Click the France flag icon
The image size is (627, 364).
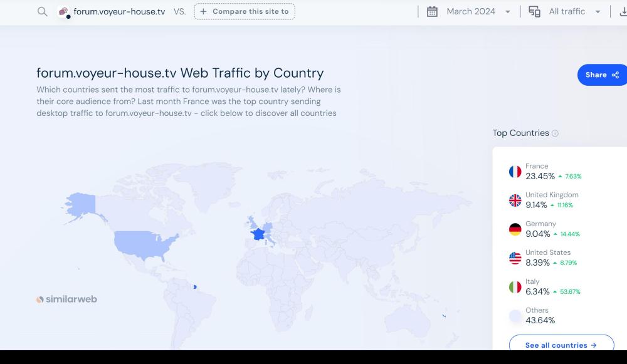[x=515, y=172]
